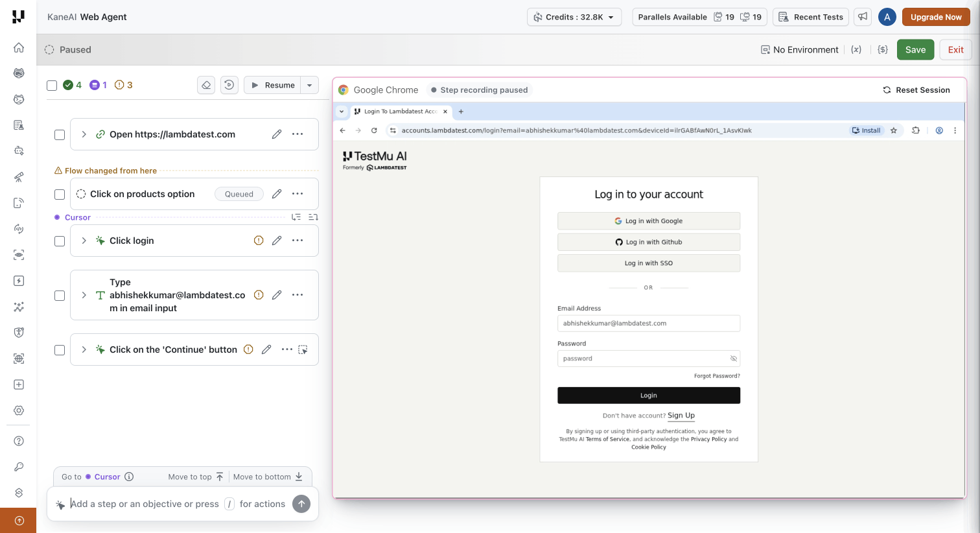Expand the email typing step

pos(84,295)
